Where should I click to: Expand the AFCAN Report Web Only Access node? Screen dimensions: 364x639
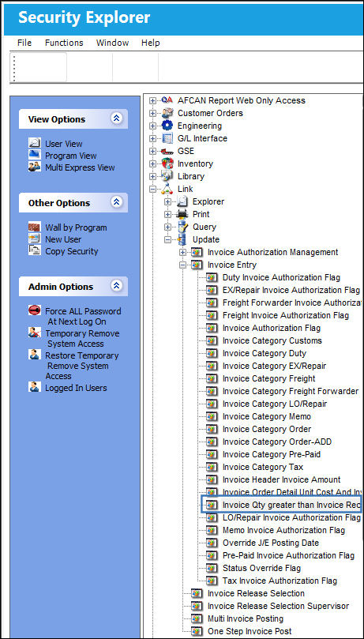pyautogui.click(x=152, y=100)
